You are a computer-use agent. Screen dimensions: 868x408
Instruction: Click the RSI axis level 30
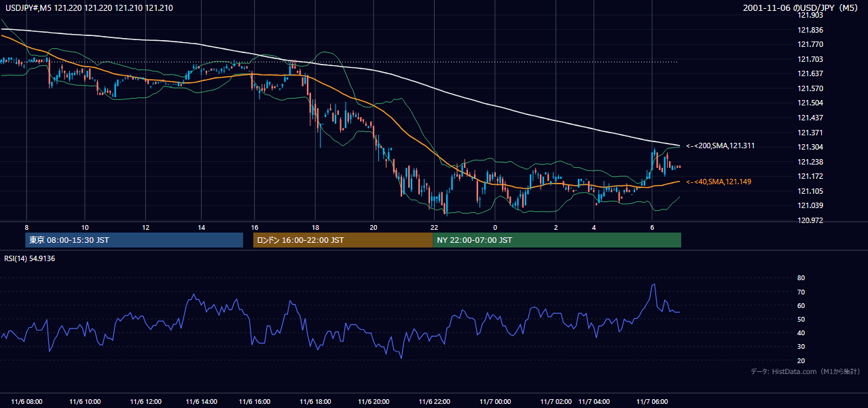pyautogui.click(x=801, y=347)
